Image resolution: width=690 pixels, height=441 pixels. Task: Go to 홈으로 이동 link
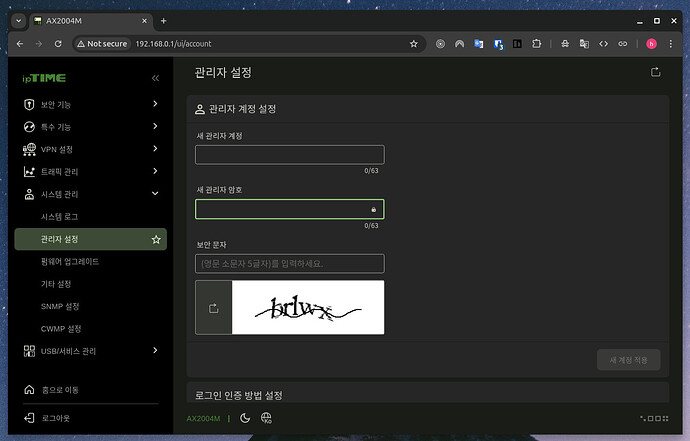coord(60,390)
